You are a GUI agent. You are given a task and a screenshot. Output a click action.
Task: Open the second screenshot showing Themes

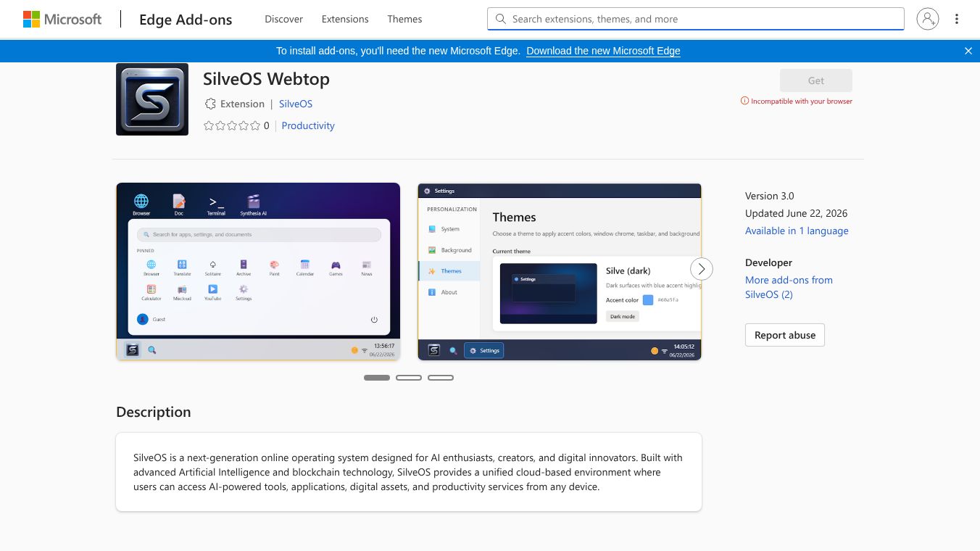pyautogui.click(x=560, y=271)
